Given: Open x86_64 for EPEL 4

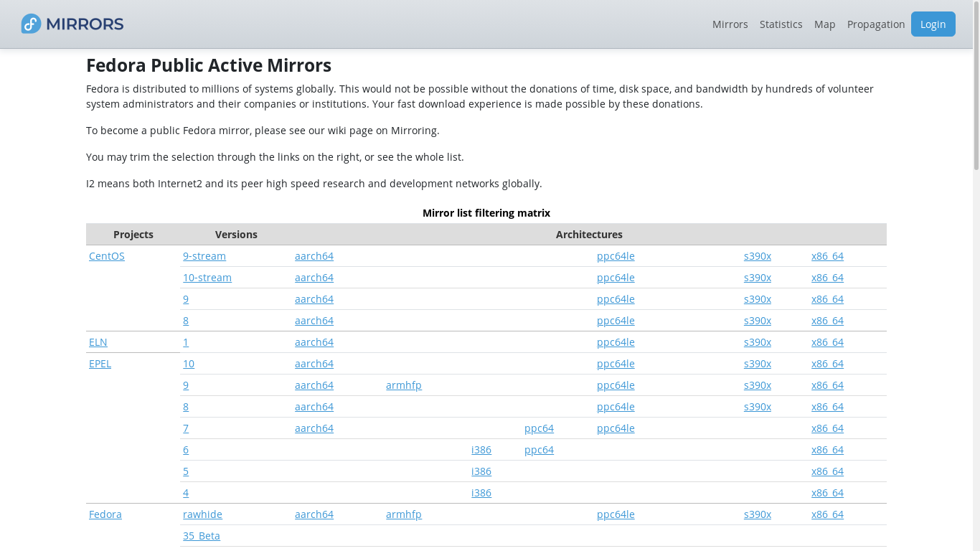Looking at the screenshot, I should pos(827,493).
